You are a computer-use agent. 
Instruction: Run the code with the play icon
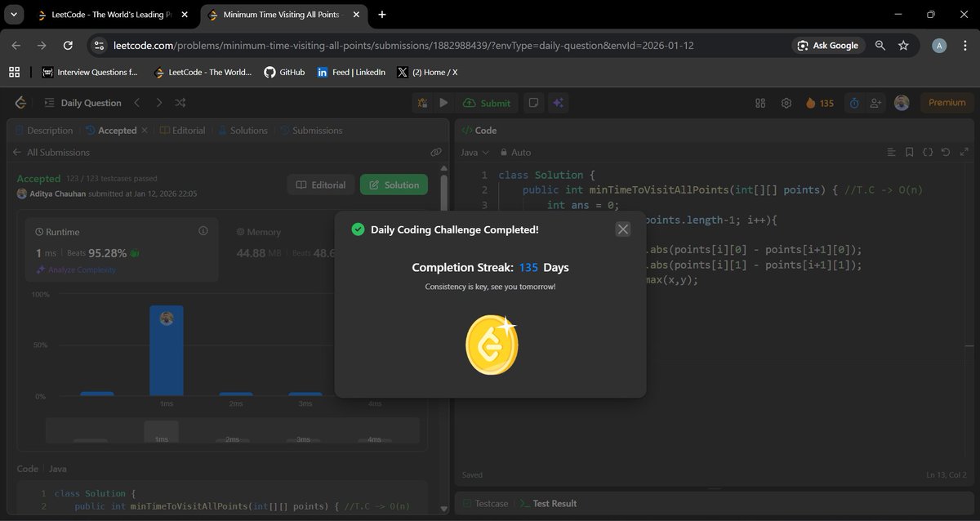pyautogui.click(x=443, y=103)
